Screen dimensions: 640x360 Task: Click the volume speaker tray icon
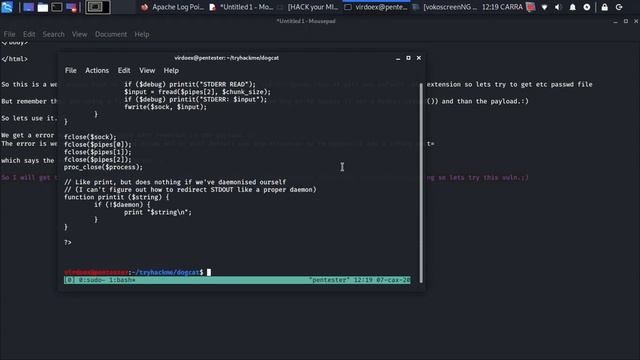tap(558, 7)
